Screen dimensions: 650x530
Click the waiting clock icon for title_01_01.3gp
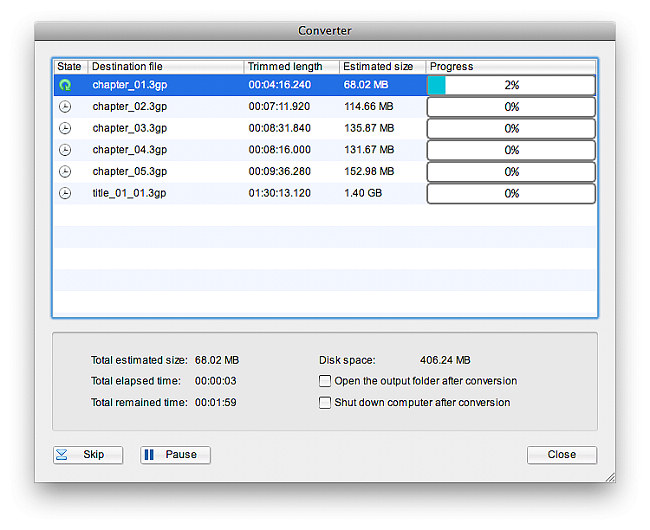point(65,193)
